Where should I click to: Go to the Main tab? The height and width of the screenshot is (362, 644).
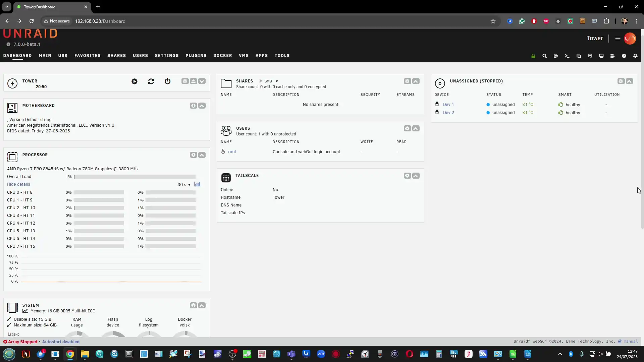point(45,56)
